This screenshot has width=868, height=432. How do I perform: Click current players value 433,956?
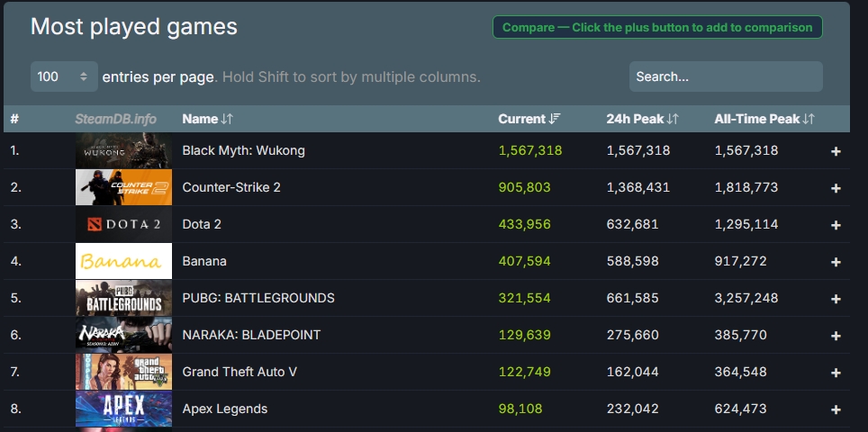click(x=525, y=224)
